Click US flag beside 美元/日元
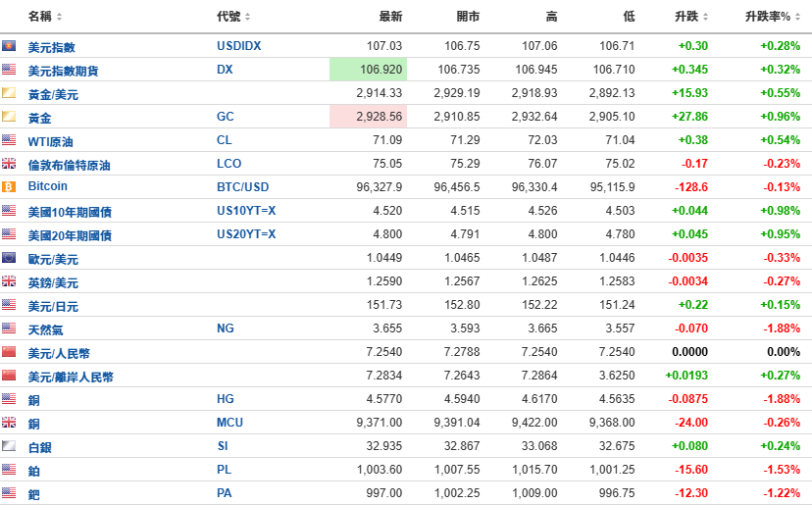Image resolution: width=812 pixels, height=505 pixels. tap(9, 305)
